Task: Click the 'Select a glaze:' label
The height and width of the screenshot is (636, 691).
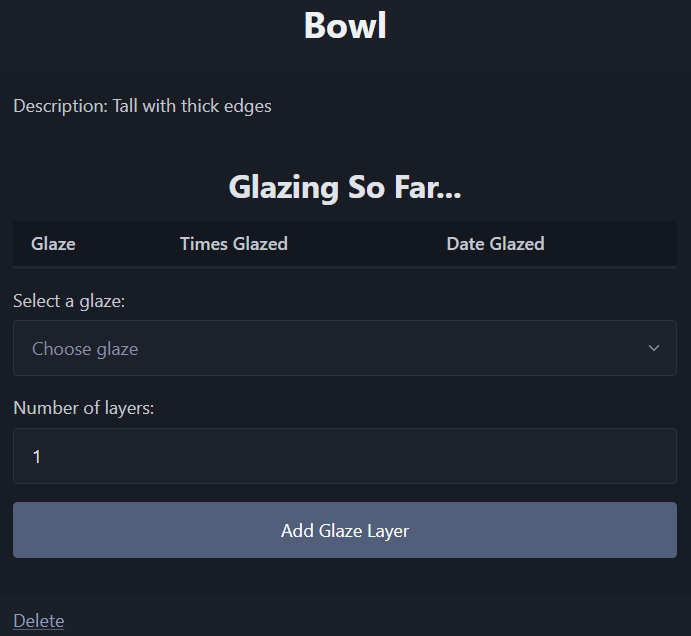Action: pyautogui.click(x=69, y=301)
